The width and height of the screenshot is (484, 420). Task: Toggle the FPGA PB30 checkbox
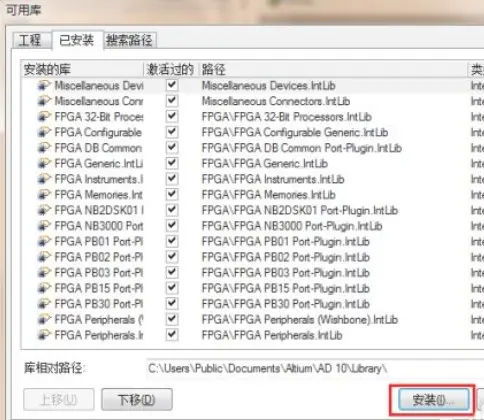pyautogui.click(x=172, y=304)
